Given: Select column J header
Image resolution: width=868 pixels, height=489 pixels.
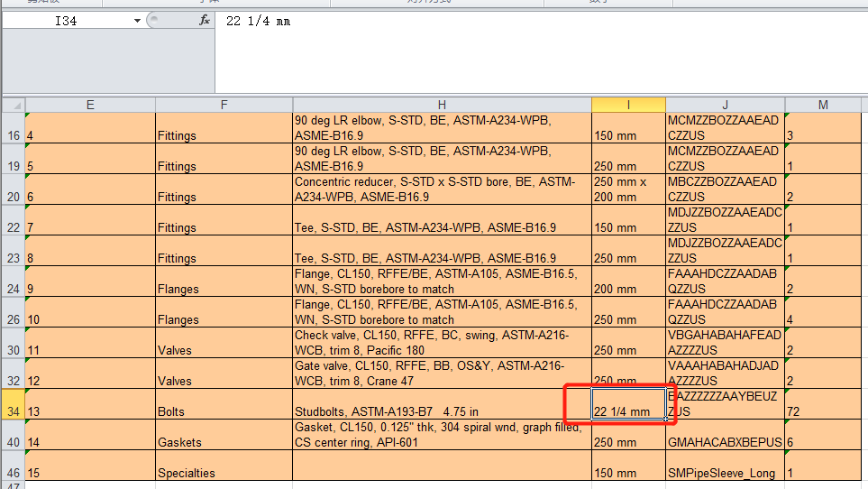Looking at the screenshot, I should [x=726, y=106].
